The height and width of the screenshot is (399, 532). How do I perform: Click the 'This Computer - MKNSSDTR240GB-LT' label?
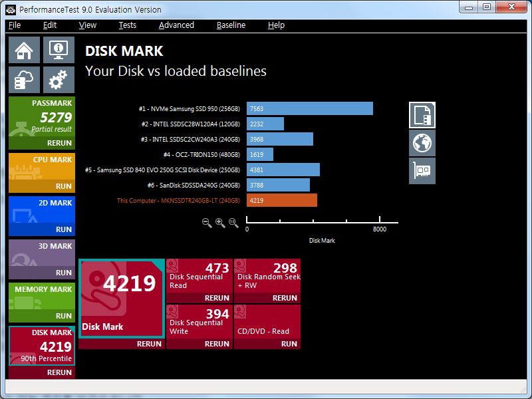tap(178, 201)
